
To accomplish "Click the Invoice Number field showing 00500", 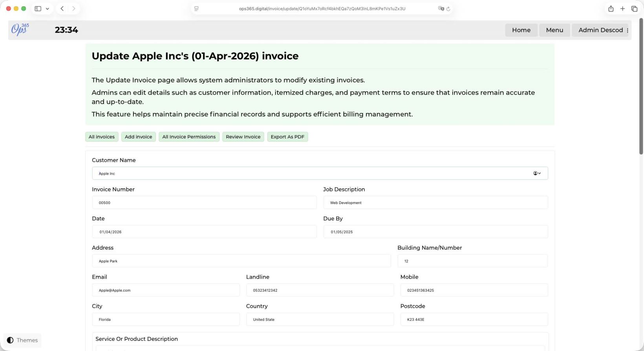I will click(204, 203).
